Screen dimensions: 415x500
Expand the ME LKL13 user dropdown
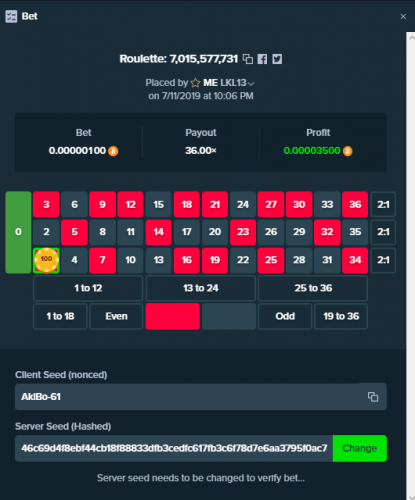pyautogui.click(x=251, y=83)
